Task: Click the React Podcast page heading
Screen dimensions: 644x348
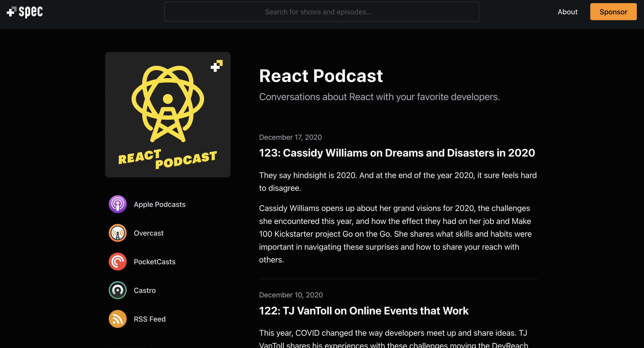Action: tap(321, 76)
